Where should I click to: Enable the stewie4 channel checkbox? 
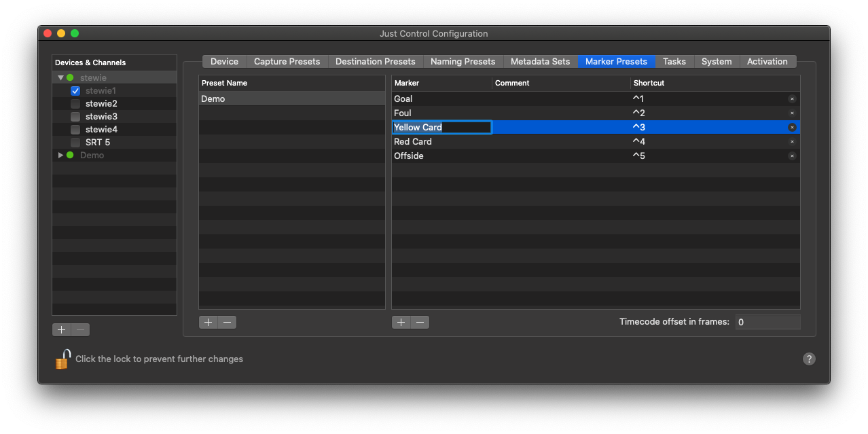75,129
